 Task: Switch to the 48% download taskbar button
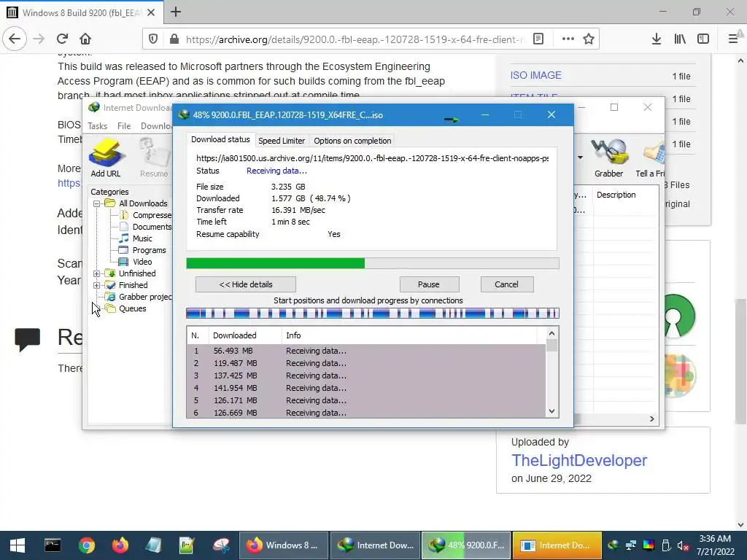[x=466, y=545]
